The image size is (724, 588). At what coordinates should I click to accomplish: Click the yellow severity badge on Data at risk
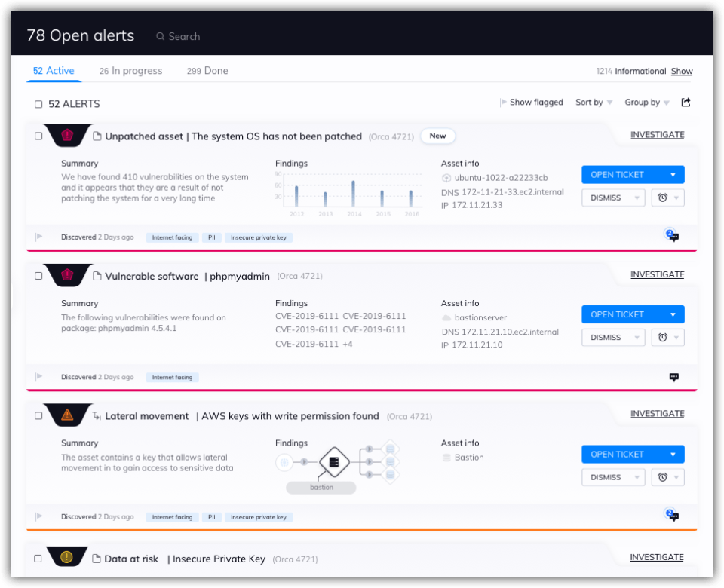pos(66,558)
